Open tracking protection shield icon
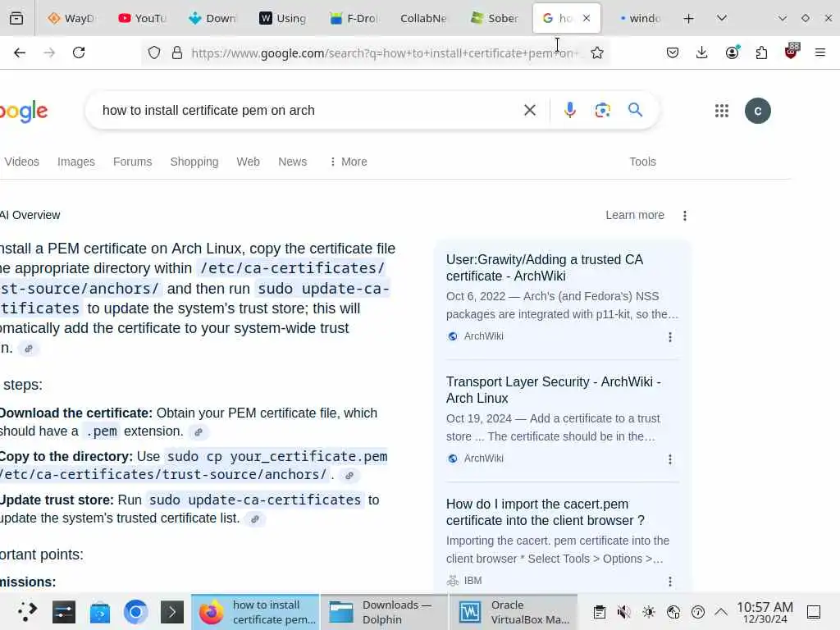 point(154,52)
